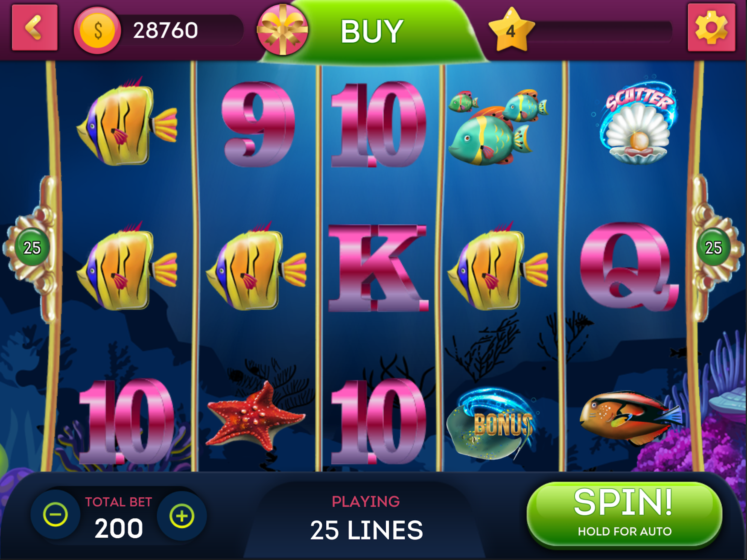Click the red starfish symbol
Screen dimensions: 747x560
(255, 416)
